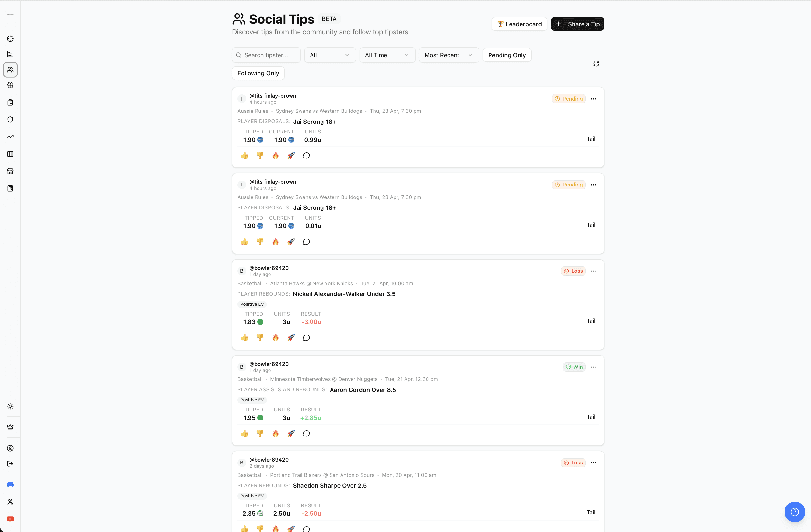
Task: Open more options on first Pending tip
Action: 593,99
